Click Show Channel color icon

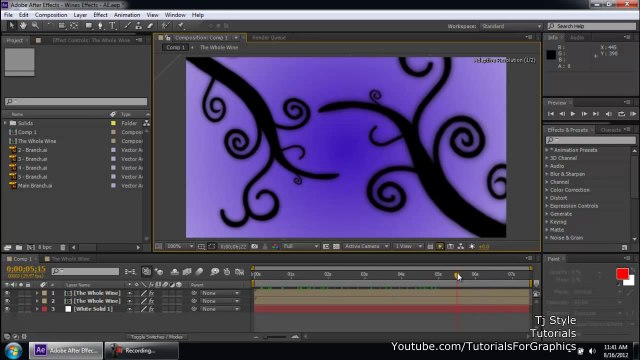click(x=275, y=247)
